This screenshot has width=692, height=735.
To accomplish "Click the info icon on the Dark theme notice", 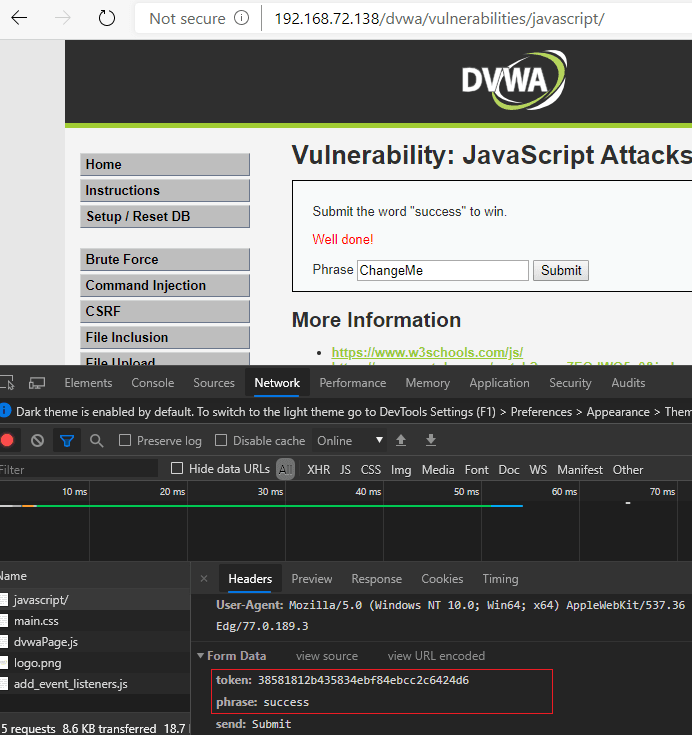I will point(5,411).
